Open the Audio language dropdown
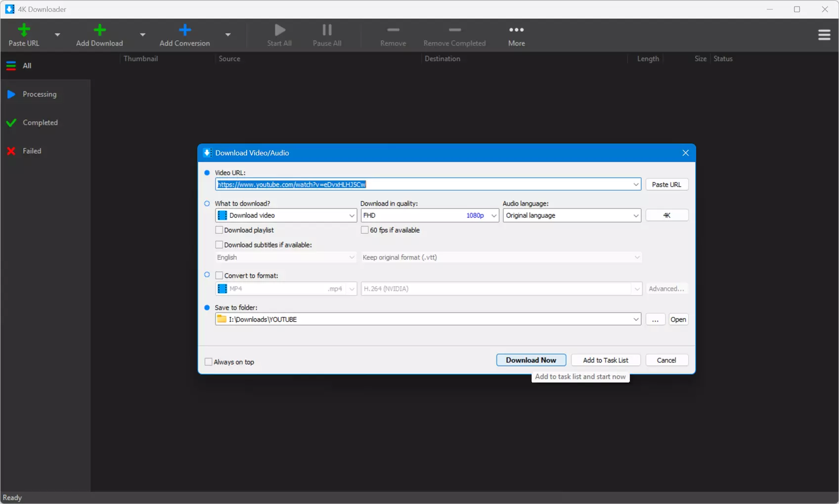The image size is (839, 504). 572,215
